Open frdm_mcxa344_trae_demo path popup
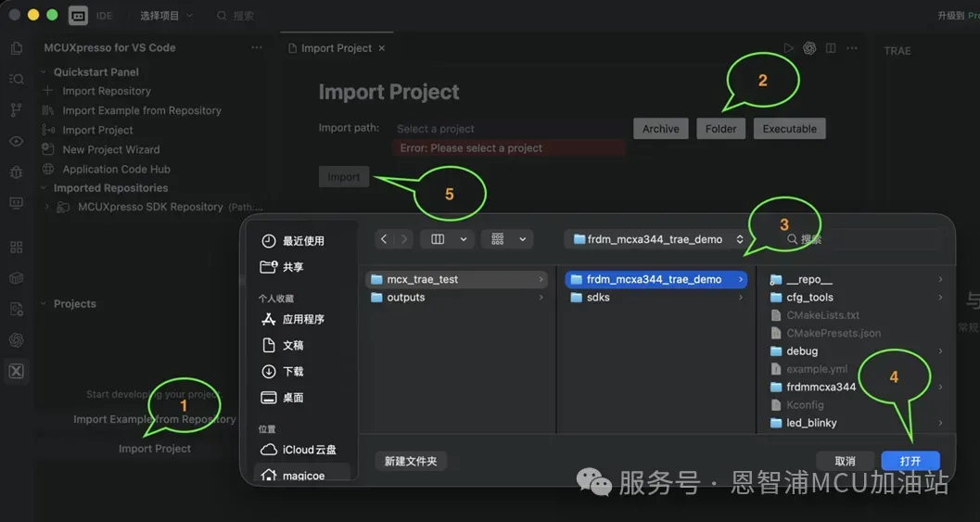This screenshot has height=522, width=980. (x=658, y=239)
